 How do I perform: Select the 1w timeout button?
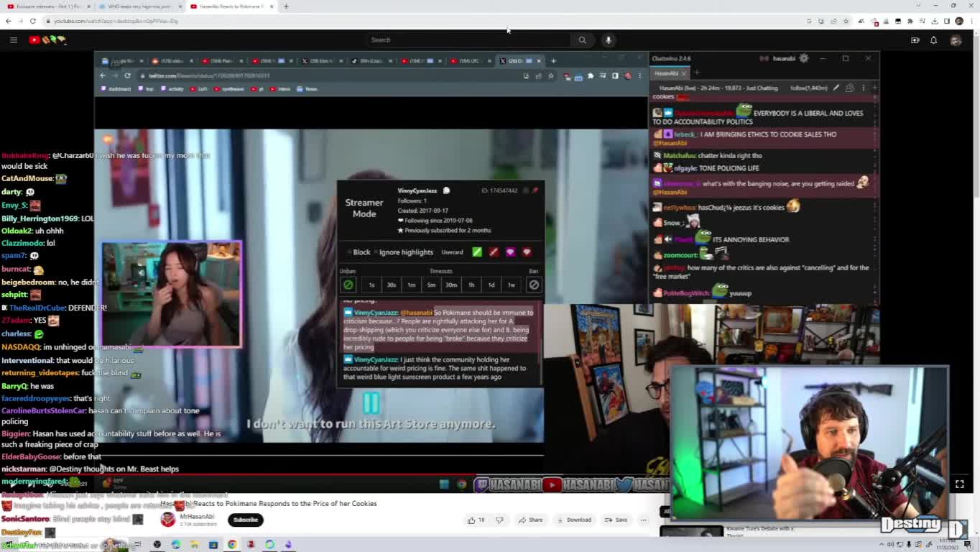[512, 285]
